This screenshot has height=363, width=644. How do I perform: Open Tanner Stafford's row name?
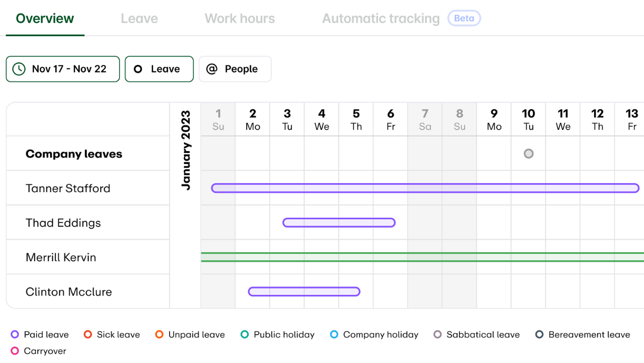click(68, 188)
